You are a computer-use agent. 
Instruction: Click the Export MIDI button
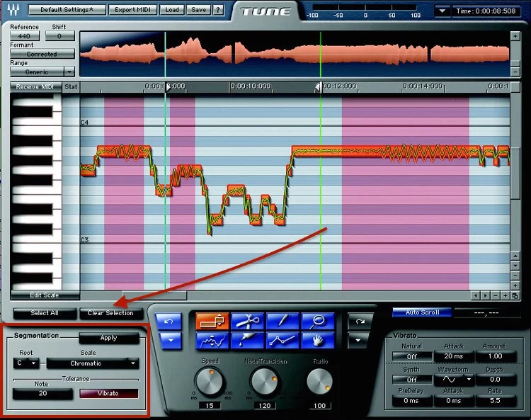133,10
